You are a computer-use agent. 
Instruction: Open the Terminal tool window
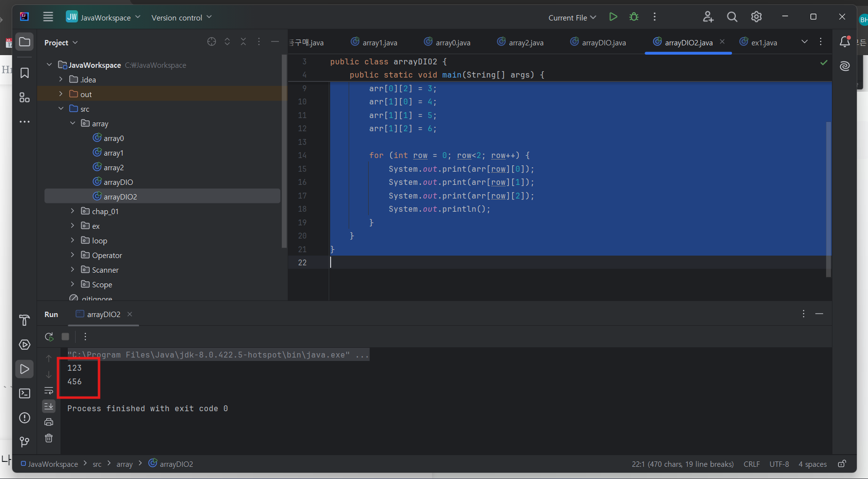point(24,394)
